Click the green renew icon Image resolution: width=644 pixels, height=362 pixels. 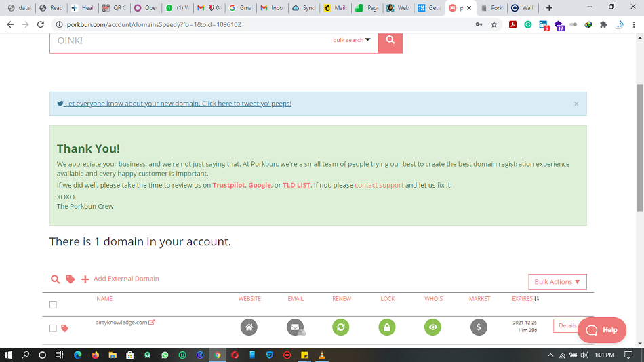tap(341, 327)
